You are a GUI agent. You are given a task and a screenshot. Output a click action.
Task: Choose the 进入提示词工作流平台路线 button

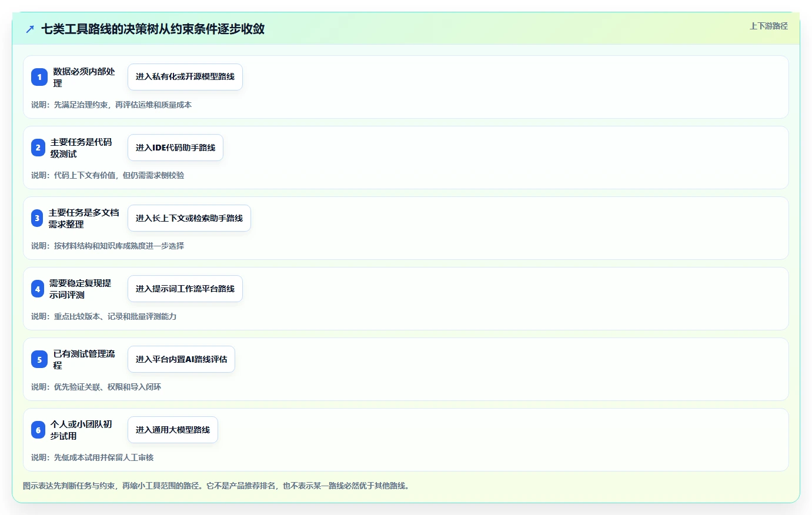coord(185,289)
